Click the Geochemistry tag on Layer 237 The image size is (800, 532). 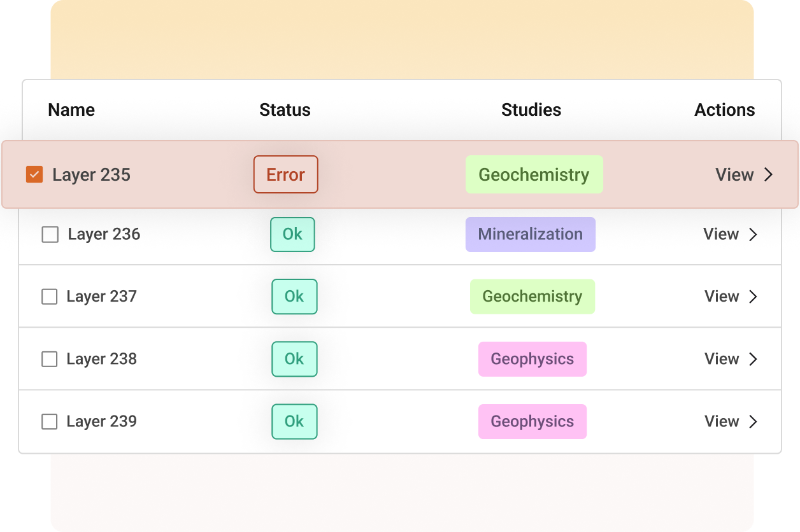(532, 297)
